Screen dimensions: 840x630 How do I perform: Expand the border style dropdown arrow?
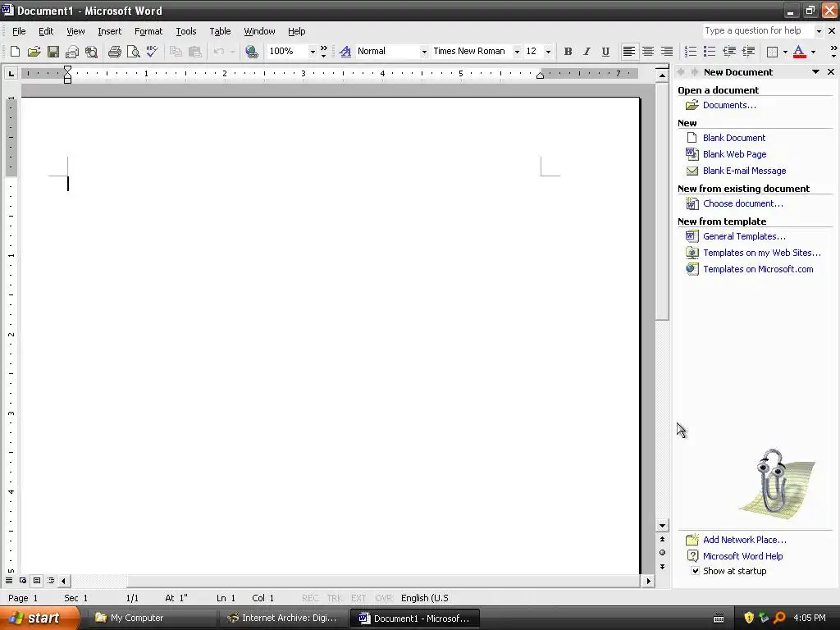click(785, 52)
